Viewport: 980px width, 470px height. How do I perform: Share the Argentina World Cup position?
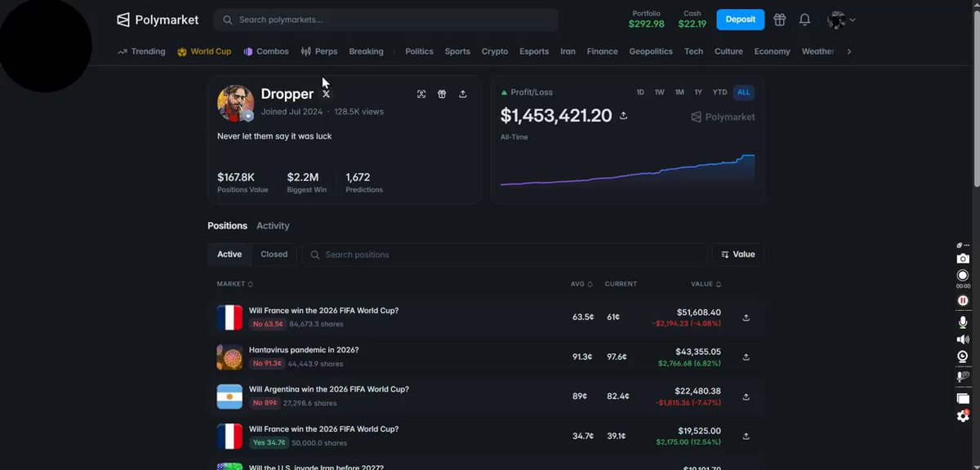(746, 397)
